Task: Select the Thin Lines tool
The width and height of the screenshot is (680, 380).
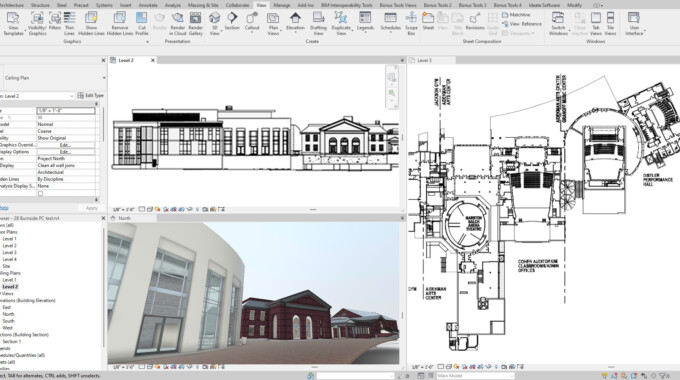Action: [69, 23]
